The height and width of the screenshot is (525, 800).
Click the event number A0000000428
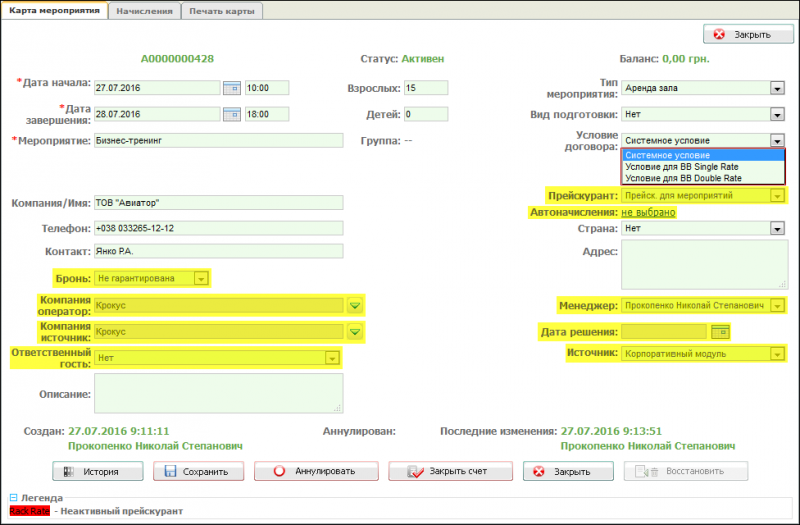(x=177, y=59)
